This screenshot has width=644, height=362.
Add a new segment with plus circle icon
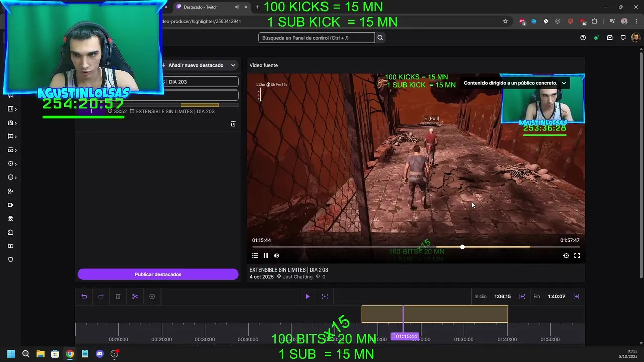click(x=152, y=296)
